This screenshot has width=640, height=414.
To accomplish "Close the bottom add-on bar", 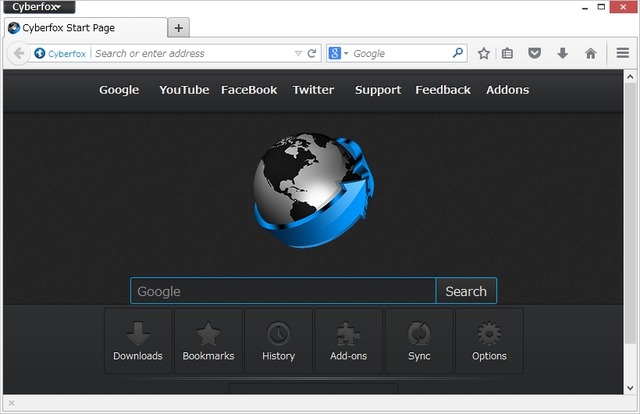I will point(11,403).
